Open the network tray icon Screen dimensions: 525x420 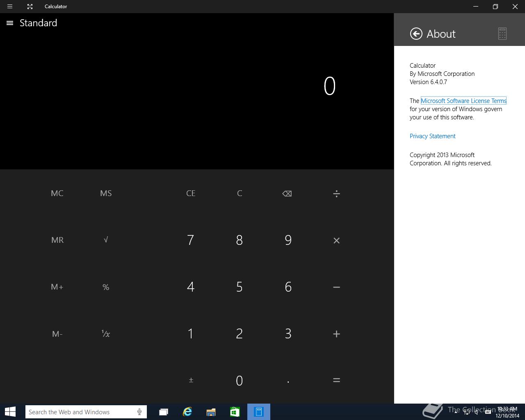[x=466, y=412]
